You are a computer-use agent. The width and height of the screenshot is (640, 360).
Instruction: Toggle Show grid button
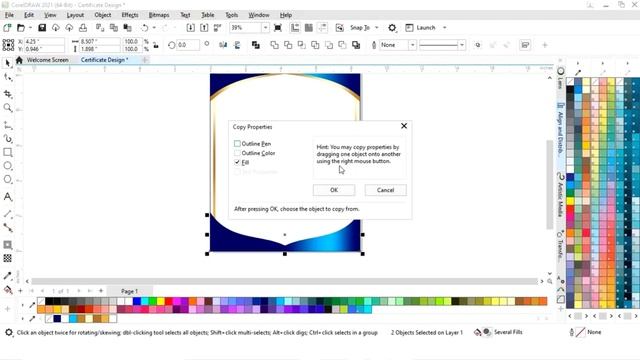point(309,28)
